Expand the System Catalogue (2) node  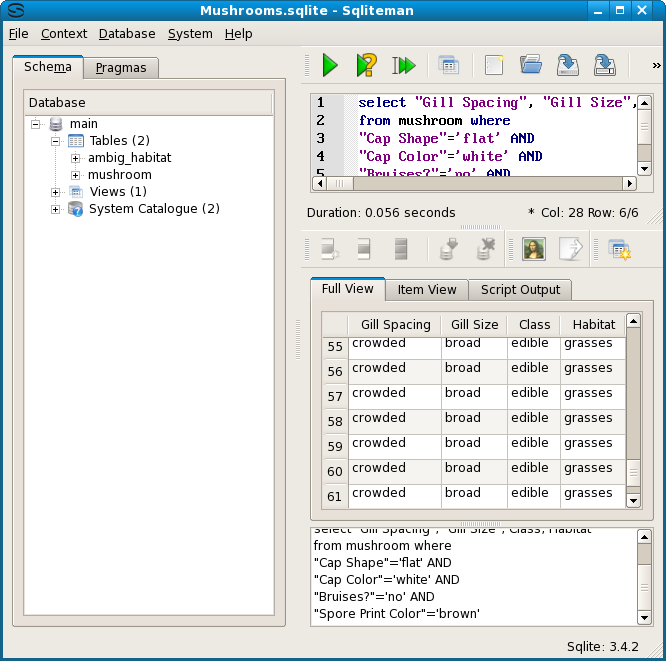tap(55, 209)
